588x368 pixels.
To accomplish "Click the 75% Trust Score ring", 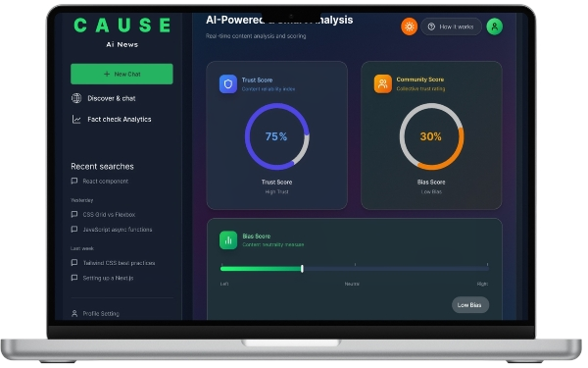I will tap(277, 136).
